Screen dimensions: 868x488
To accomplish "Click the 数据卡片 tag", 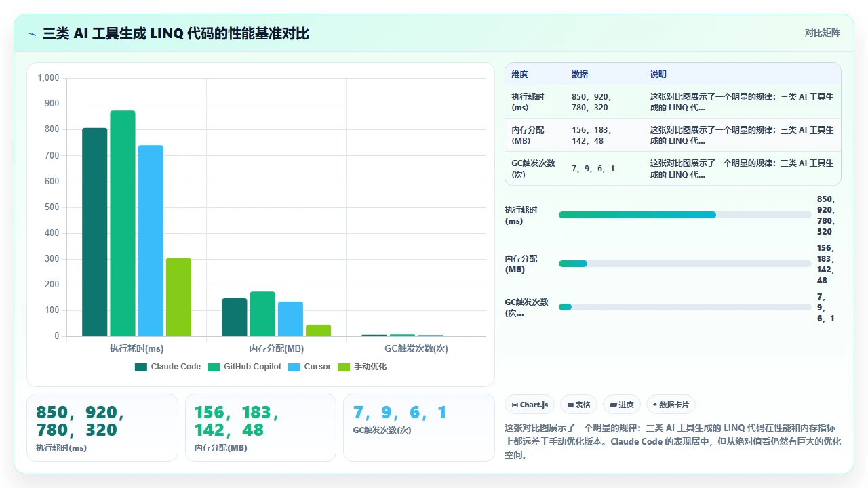I will [x=671, y=405].
